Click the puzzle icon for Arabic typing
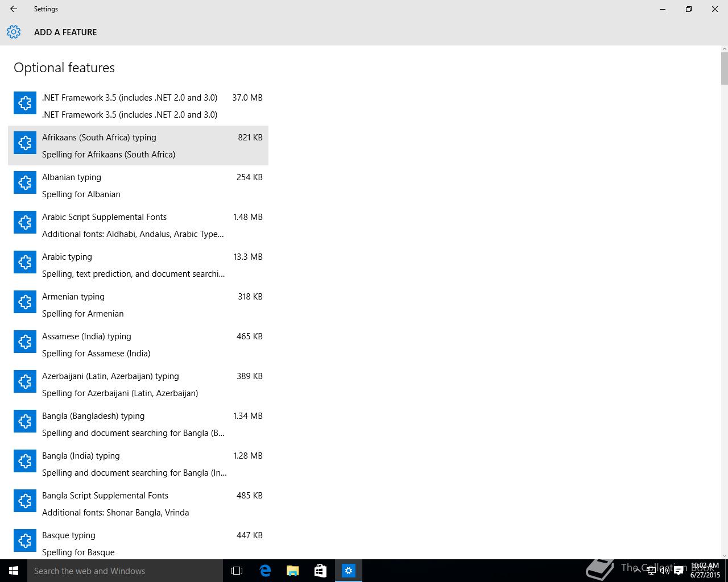 [x=25, y=262]
